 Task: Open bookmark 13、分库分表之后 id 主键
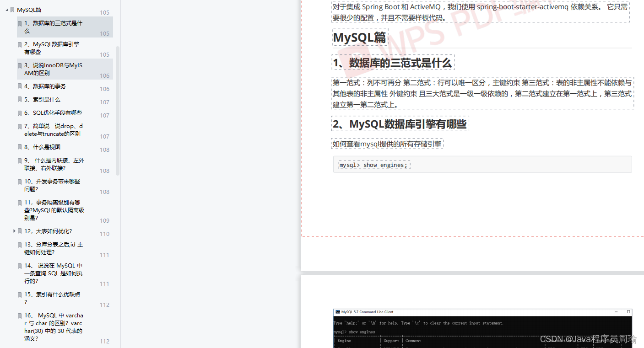[54, 248]
